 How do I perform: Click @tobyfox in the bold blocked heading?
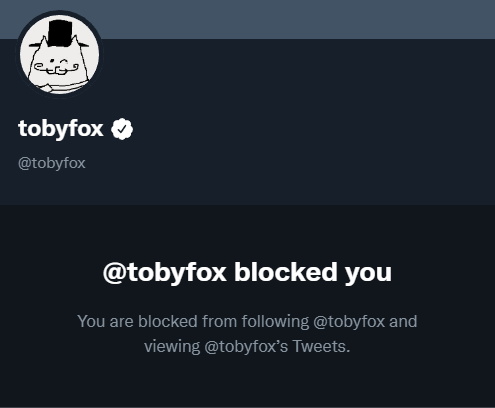coord(165,272)
